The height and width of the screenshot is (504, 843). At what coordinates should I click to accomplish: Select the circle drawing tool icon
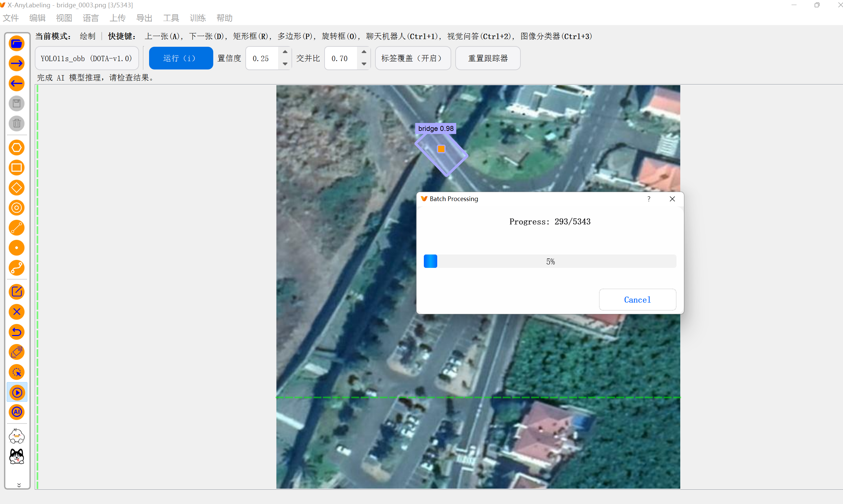pyautogui.click(x=17, y=208)
